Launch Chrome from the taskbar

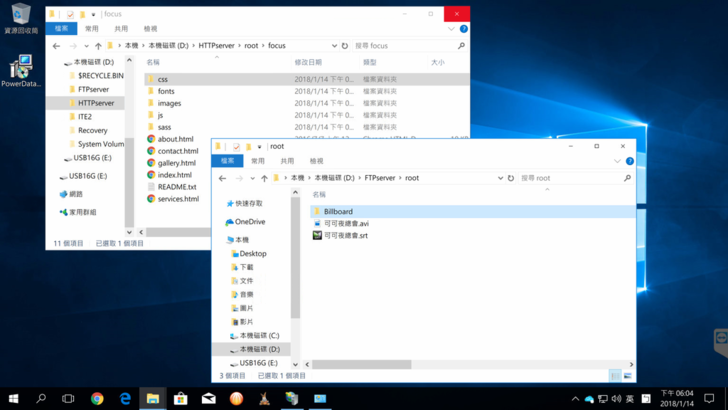(97, 398)
